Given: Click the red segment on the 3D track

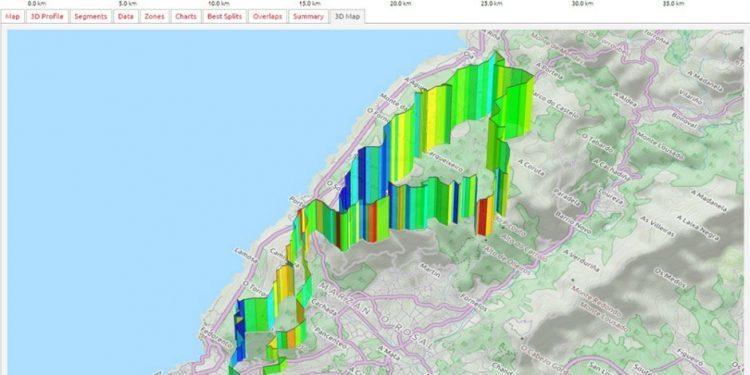Looking at the screenshot, I should (482, 217).
